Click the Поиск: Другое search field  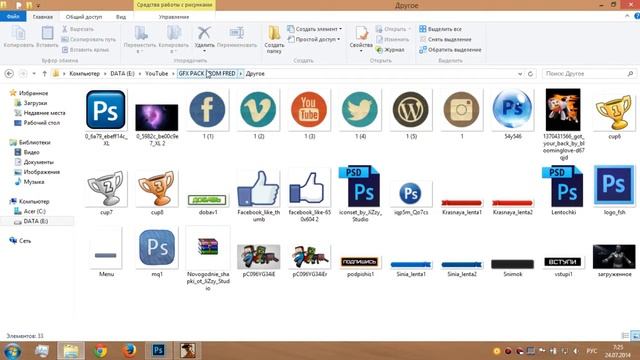click(x=589, y=74)
